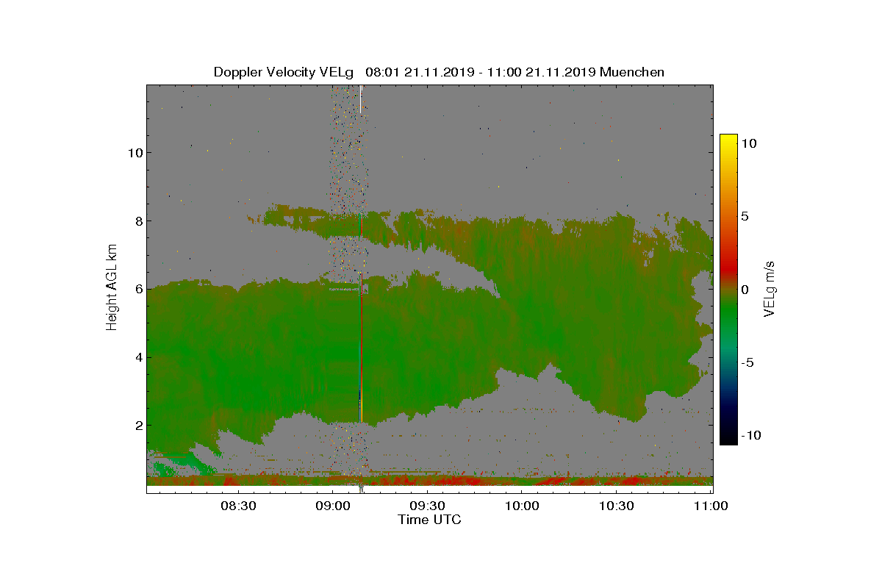This screenshot has width=882, height=588.
Task: Click the velocity colorbar
Action: 728,289
